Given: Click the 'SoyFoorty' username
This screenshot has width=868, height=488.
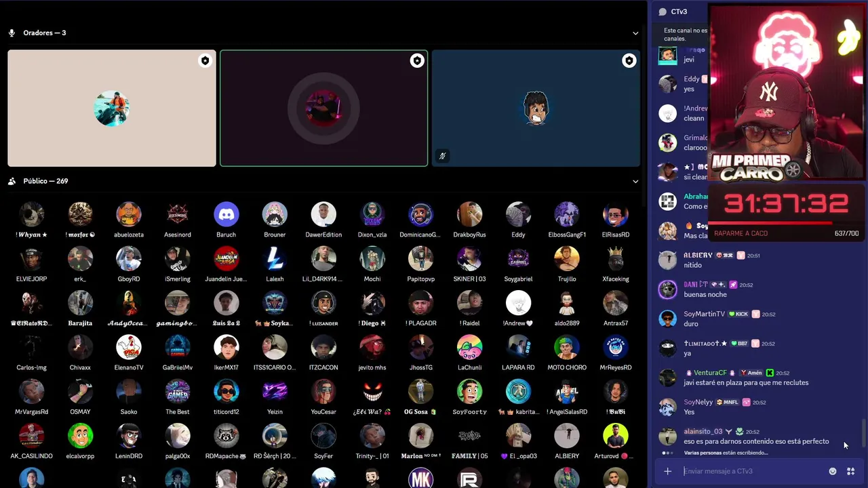Looking at the screenshot, I should pyautogui.click(x=469, y=411).
